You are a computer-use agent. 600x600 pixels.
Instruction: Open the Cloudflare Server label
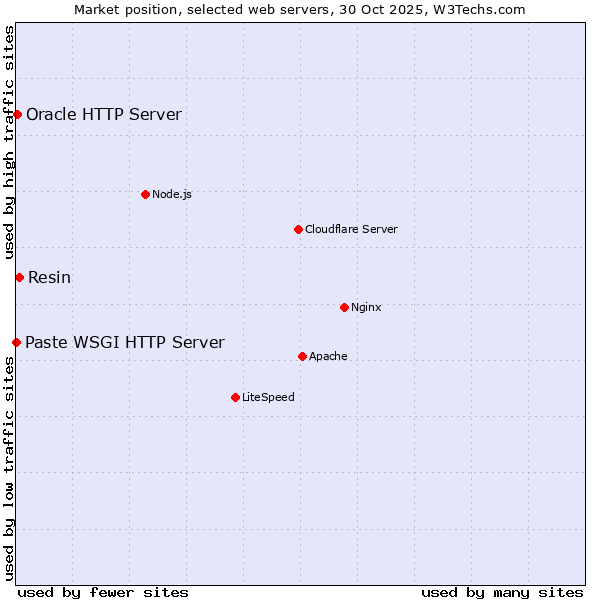click(x=351, y=229)
